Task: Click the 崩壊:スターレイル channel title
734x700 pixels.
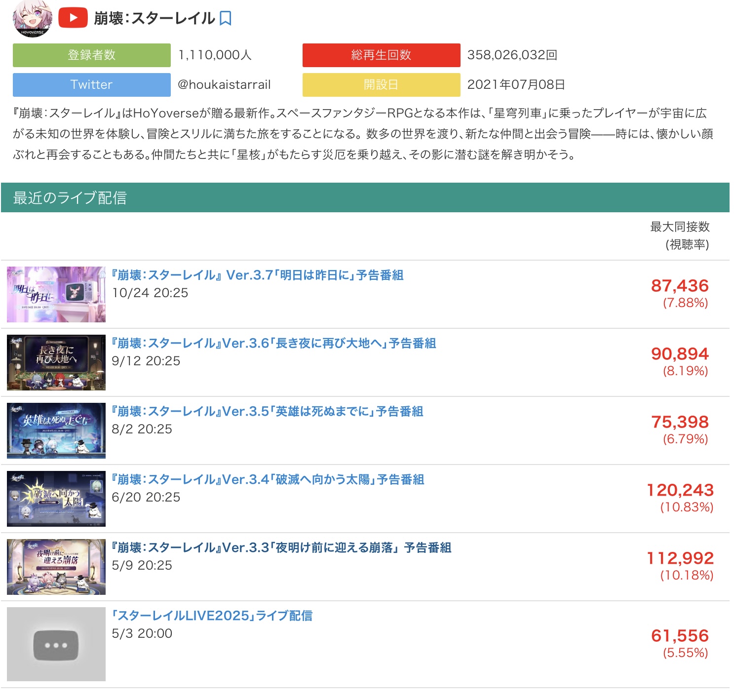Action: pos(155,19)
